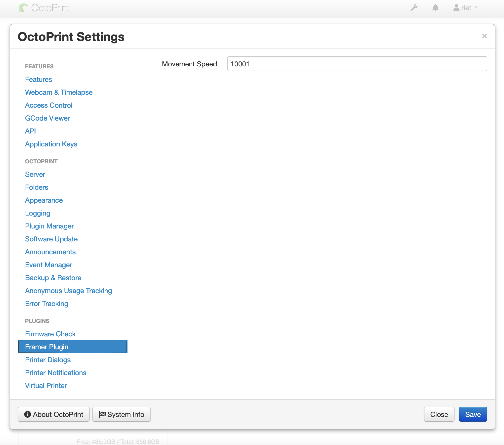Image resolution: width=504 pixels, height=445 pixels.
Task: Close settings dialog with X icon
Action: 484,36
